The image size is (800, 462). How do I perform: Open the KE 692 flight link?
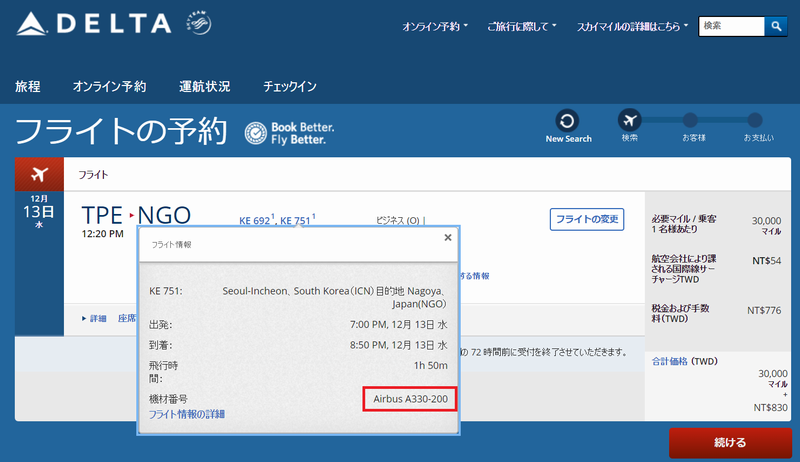click(x=254, y=220)
